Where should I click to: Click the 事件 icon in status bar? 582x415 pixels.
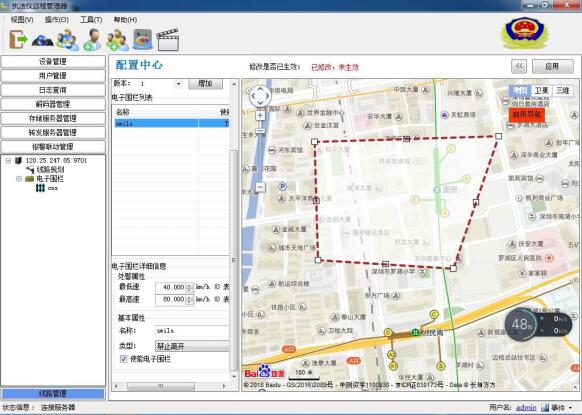pyautogui.click(x=545, y=408)
